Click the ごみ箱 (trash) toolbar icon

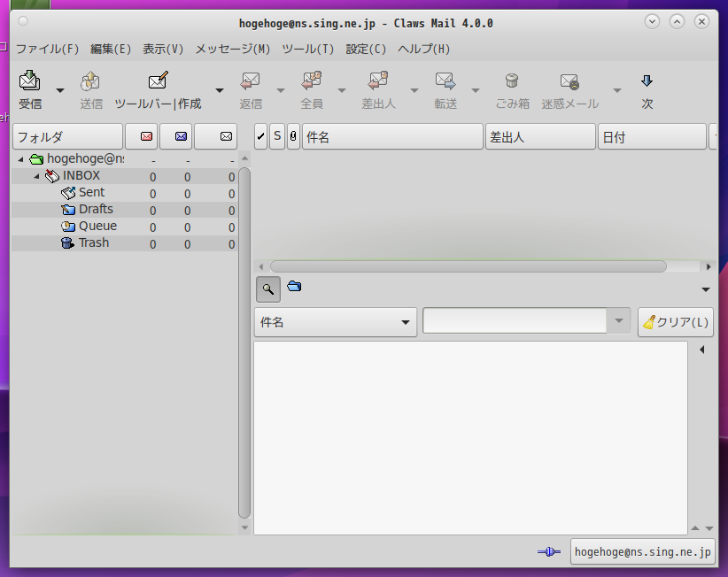(x=512, y=81)
